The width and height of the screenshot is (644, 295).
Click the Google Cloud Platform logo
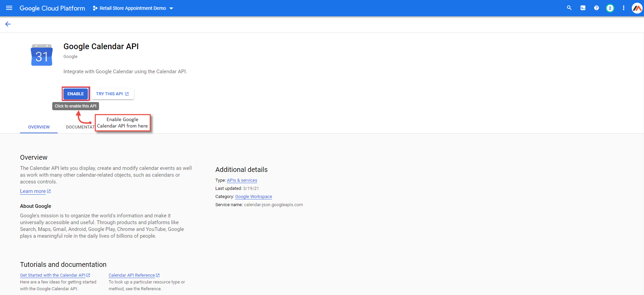52,8
